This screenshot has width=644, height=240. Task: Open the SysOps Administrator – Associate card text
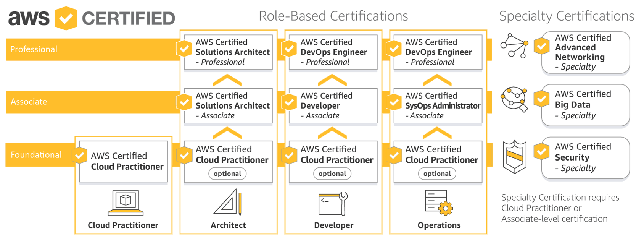point(443,105)
